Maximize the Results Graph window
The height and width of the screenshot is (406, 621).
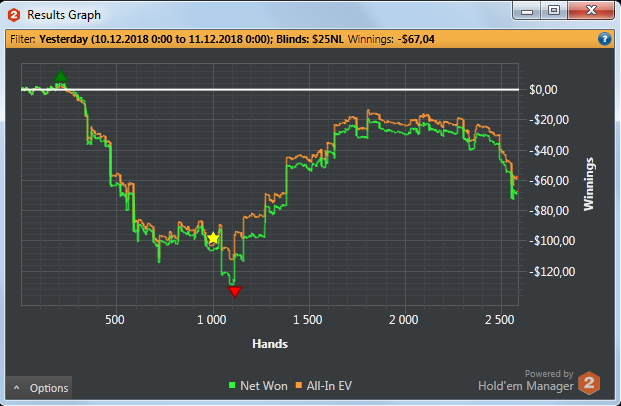click(x=554, y=10)
